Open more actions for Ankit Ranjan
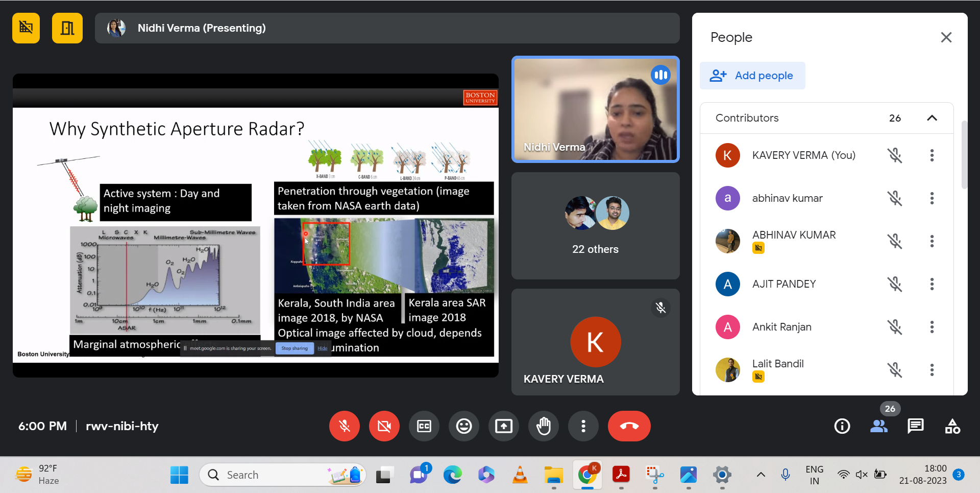The image size is (980, 493). (932, 327)
